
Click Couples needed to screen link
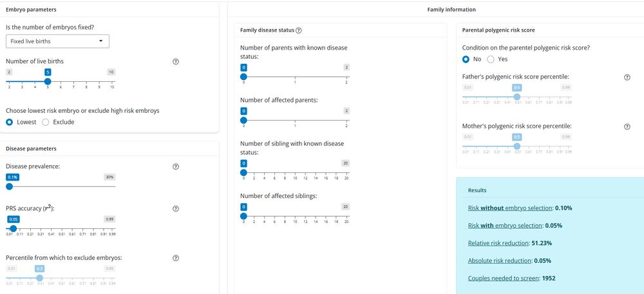coord(500,279)
